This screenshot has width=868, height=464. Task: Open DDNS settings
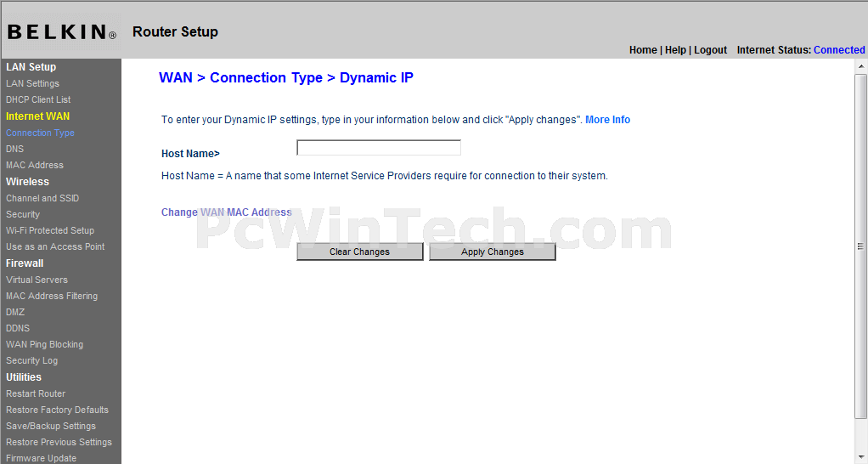coord(18,328)
